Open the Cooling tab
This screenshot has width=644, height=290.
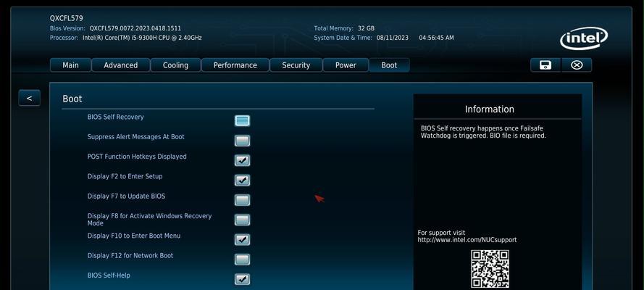pos(175,65)
